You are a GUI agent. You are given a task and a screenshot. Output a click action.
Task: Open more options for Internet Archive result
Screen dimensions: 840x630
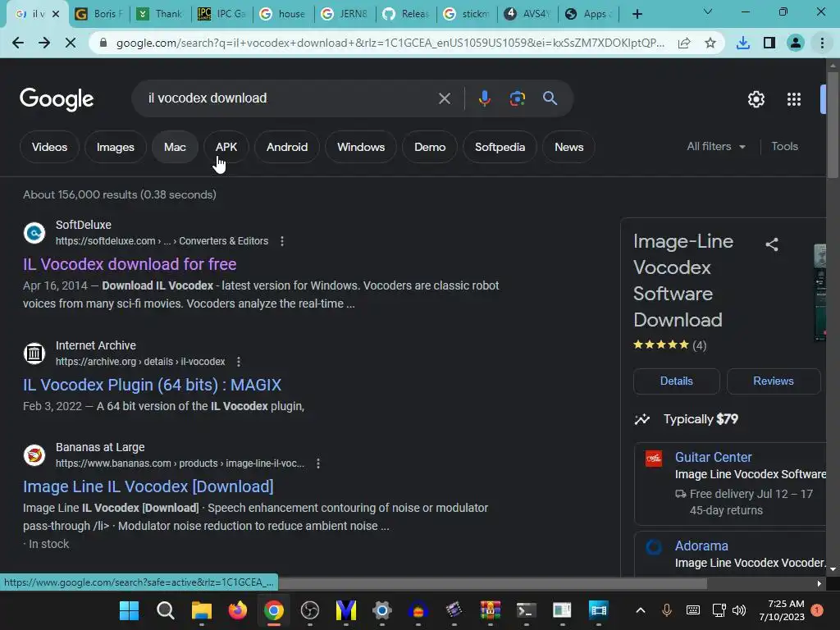(239, 362)
